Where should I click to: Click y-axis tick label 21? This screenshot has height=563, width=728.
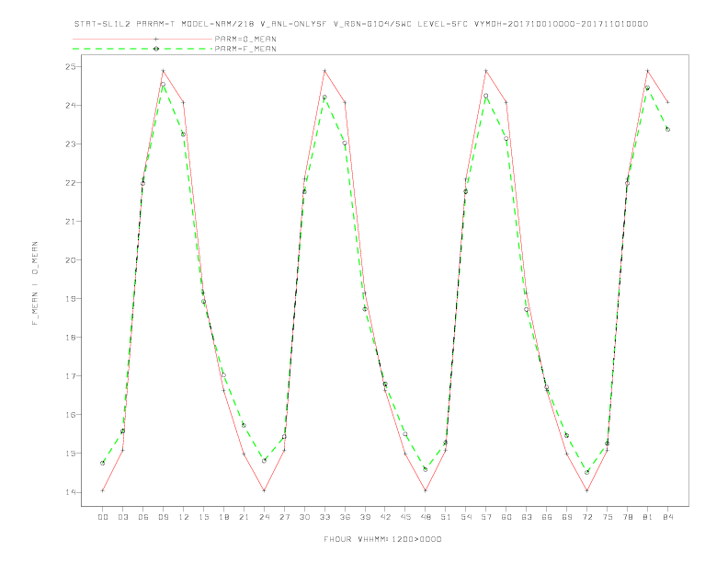[70, 221]
